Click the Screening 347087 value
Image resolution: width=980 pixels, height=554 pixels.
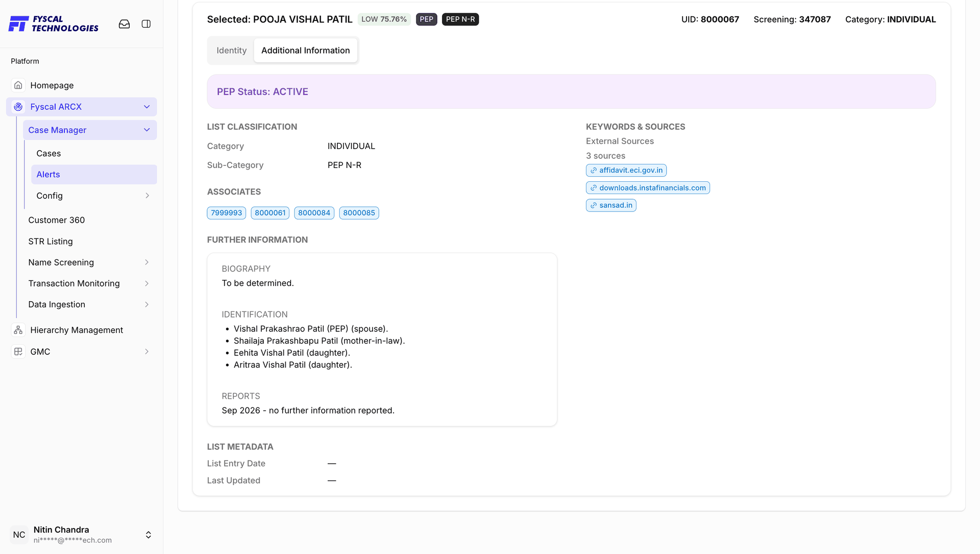coord(815,19)
